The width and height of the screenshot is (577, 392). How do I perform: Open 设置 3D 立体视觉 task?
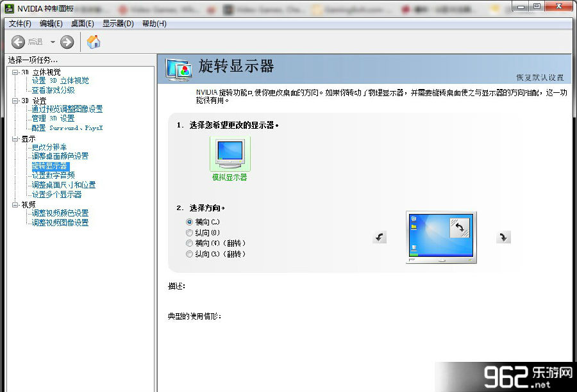[60, 81]
